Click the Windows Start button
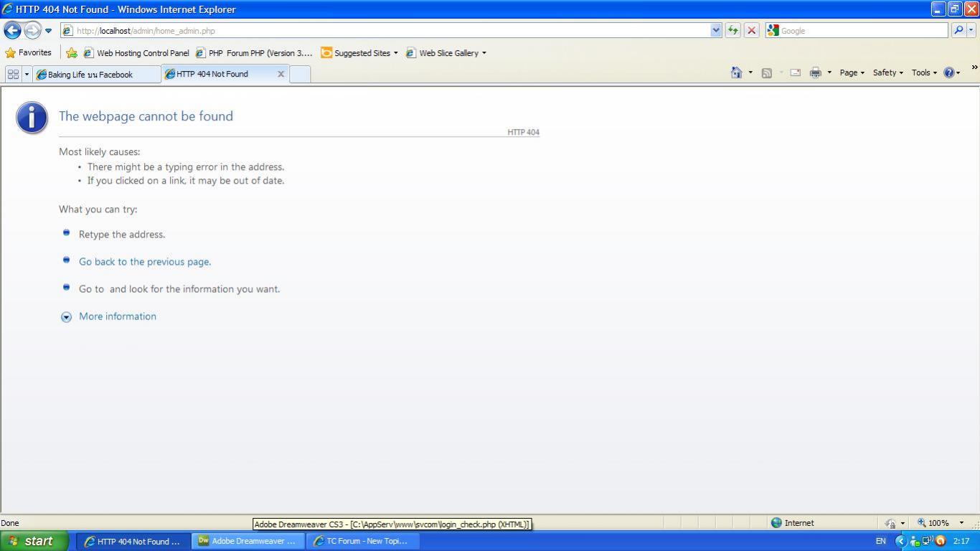The image size is (980, 551). tap(34, 541)
